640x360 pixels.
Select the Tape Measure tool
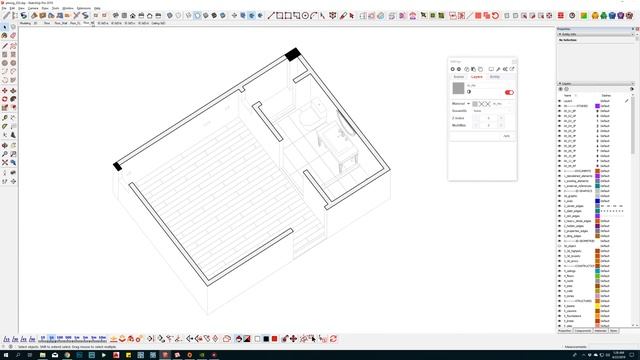pos(4,118)
